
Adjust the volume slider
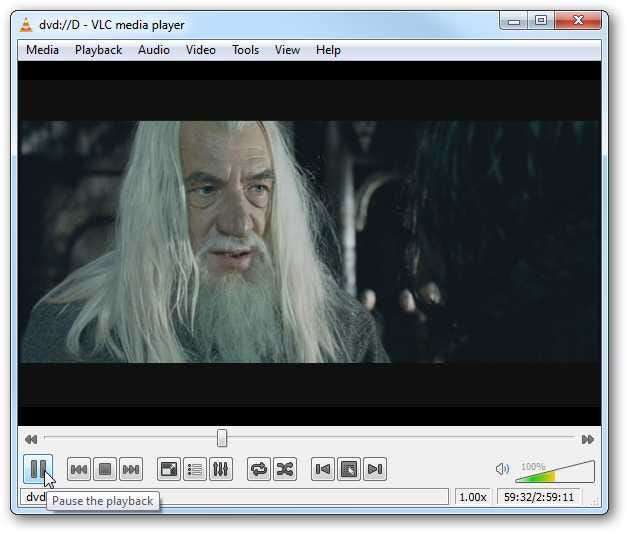[x=555, y=473]
